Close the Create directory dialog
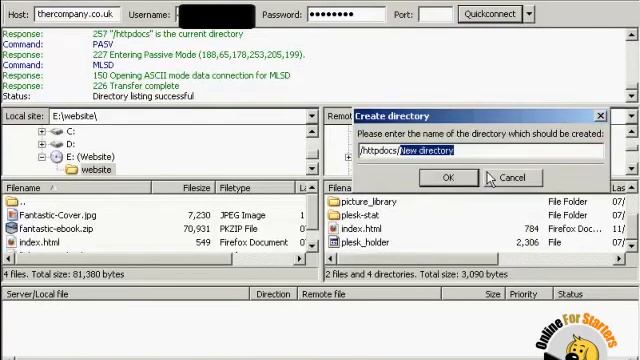The height and width of the screenshot is (360, 640). (x=600, y=116)
